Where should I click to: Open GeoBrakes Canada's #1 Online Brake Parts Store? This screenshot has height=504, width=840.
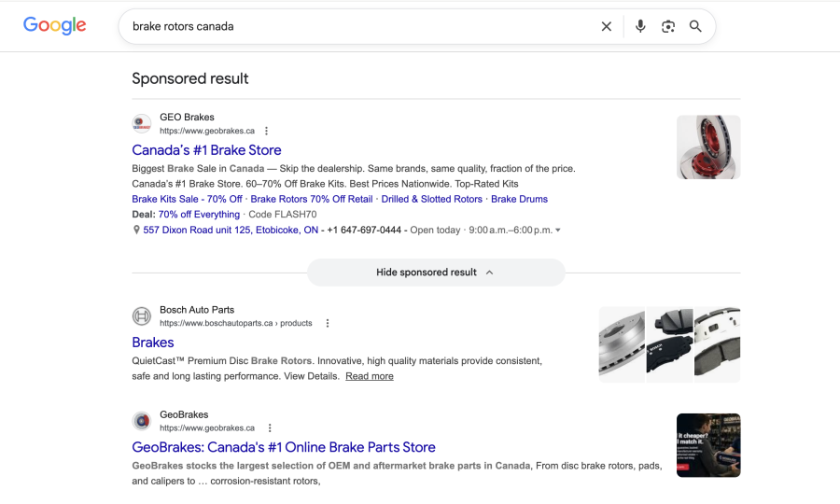click(284, 447)
